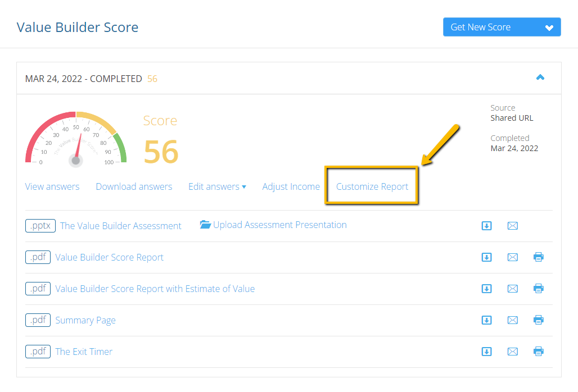Download the Value Builder Score Report
This screenshot has height=392, width=578.
[x=487, y=257]
